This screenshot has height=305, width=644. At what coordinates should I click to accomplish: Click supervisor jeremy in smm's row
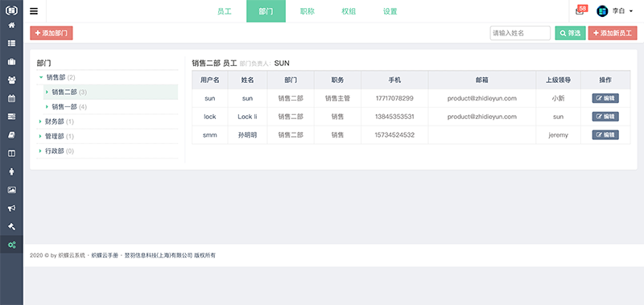coord(558,134)
